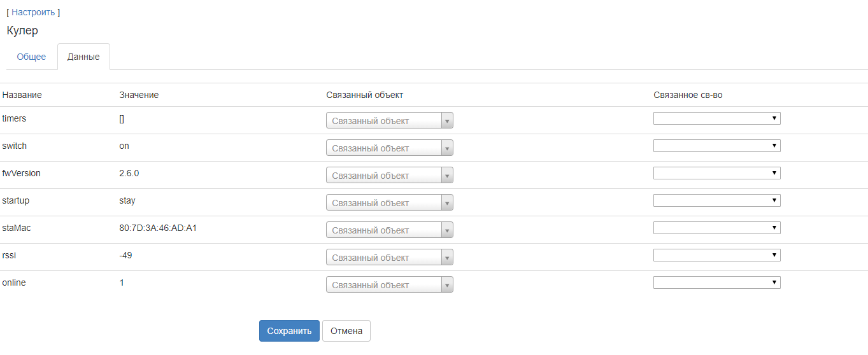Screen dimensions: 868x355
Task: Open linked object dropdown for startup row
Action: tap(389, 203)
